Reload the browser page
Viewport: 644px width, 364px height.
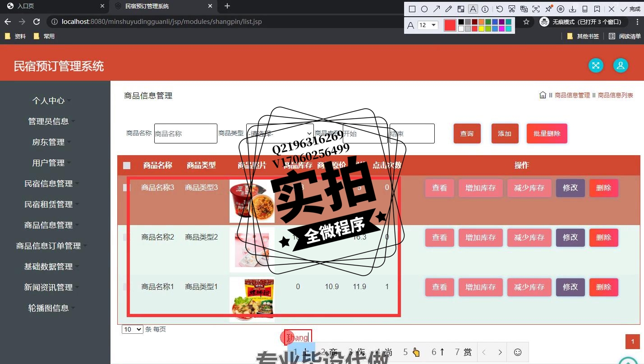point(37,22)
